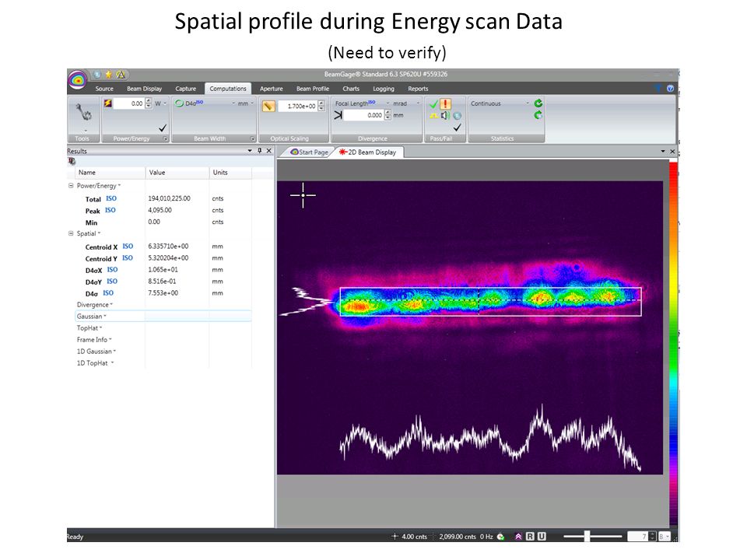
Task: Toggle the Optical Scaling ruler icon
Action: pos(268,107)
